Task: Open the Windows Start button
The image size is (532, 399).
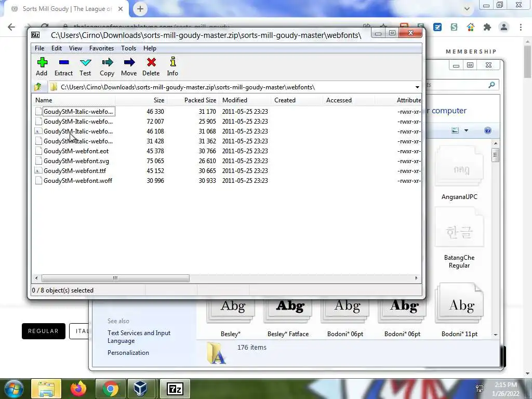Action: click(x=14, y=389)
